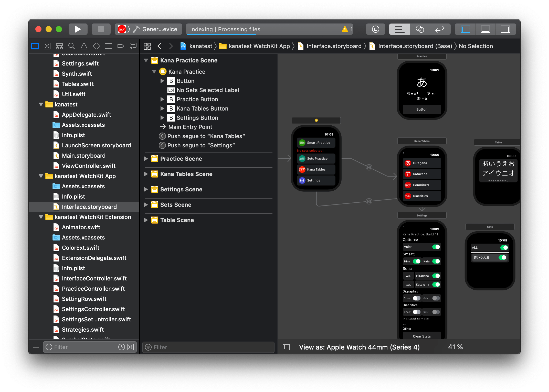Open the Interface.storyboard (Base) breadcrumb
The width and height of the screenshot is (549, 392).
click(415, 46)
